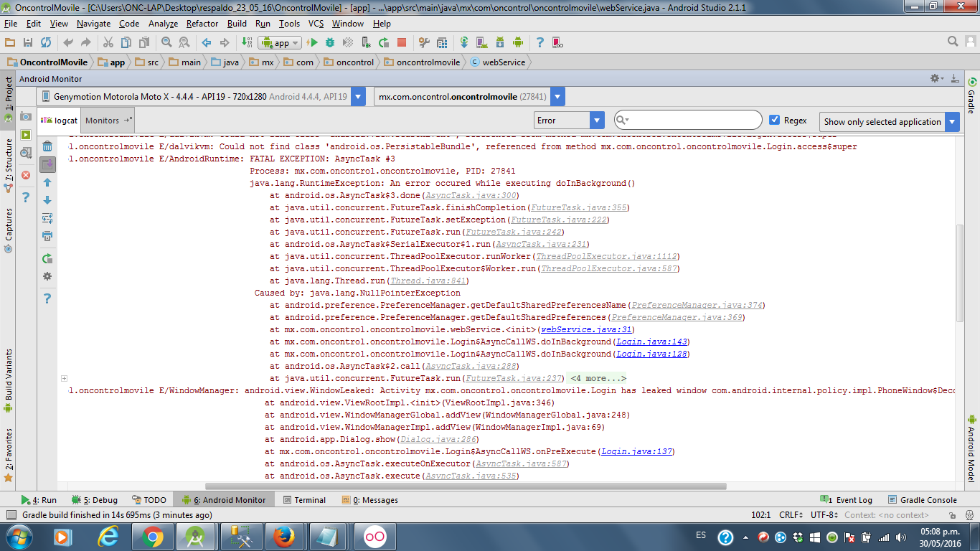The width and height of the screenshot is (980, 551).
Task: Open the Login.java:137 stack link
Action: 636,451
